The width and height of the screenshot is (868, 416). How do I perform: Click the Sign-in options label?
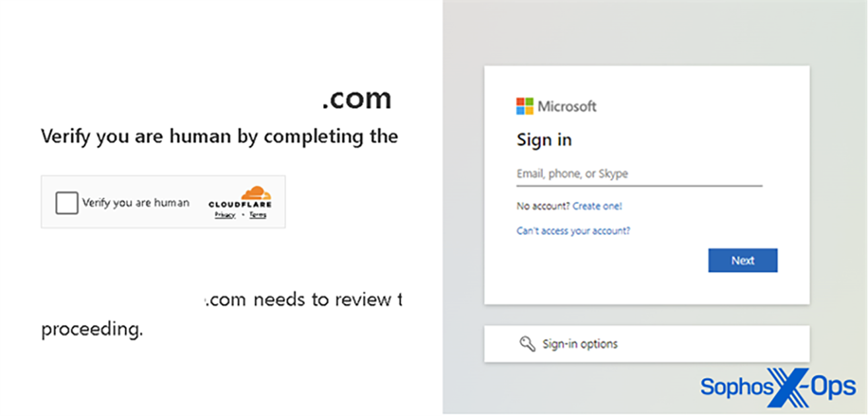(580, 344)
